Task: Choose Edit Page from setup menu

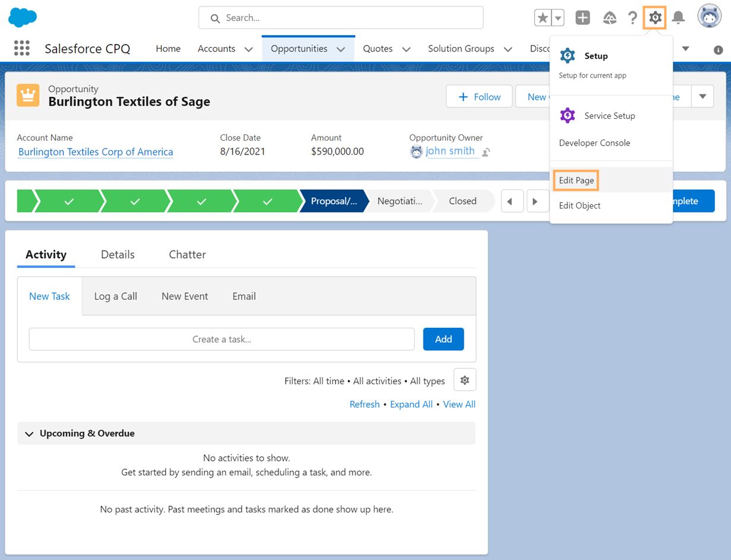Action: (x=611, y=180)
